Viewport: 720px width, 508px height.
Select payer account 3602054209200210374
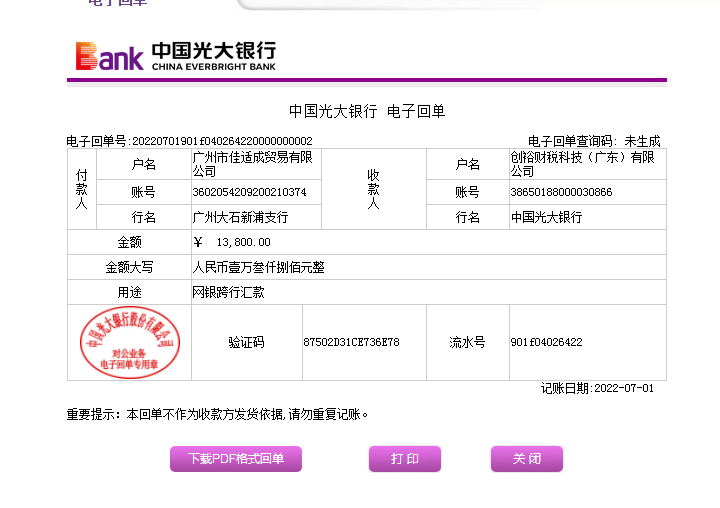(x=249, y=192)
